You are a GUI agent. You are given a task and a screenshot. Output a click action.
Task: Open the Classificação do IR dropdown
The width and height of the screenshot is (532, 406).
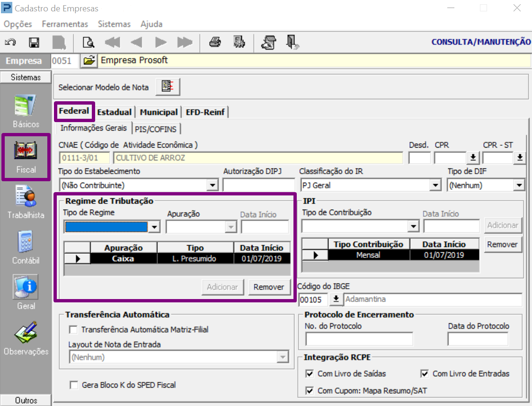click(x=436, y=185)
